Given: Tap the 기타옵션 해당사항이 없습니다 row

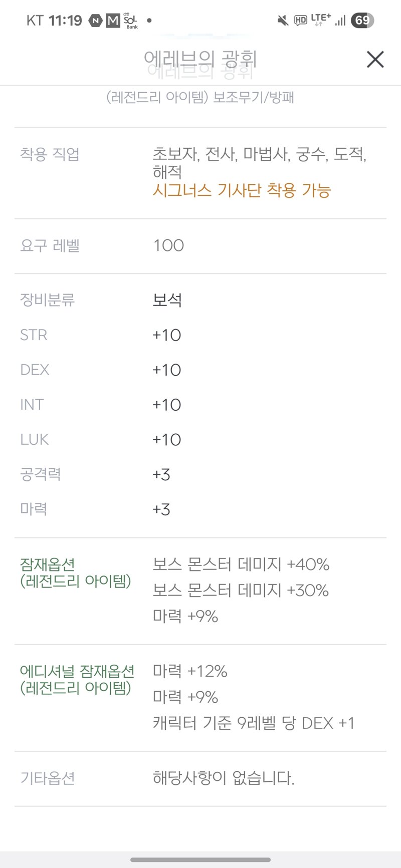Looking at the screenshot, I should point(200,778).
